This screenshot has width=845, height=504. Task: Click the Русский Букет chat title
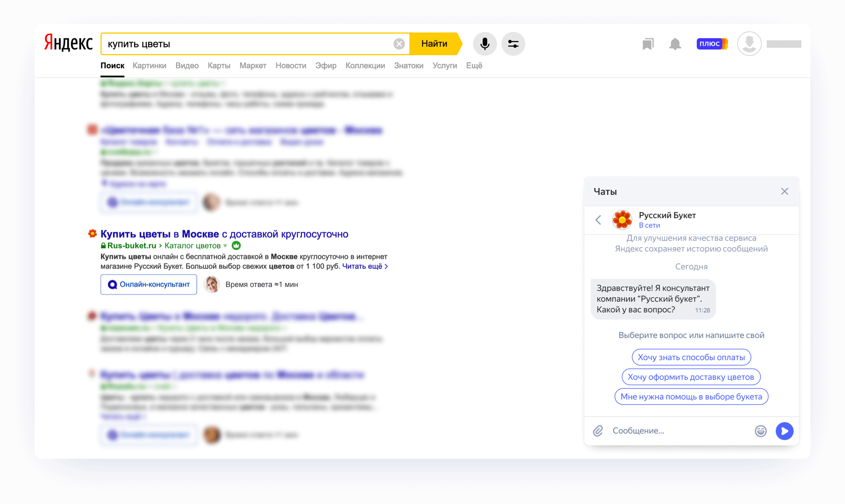667,215
